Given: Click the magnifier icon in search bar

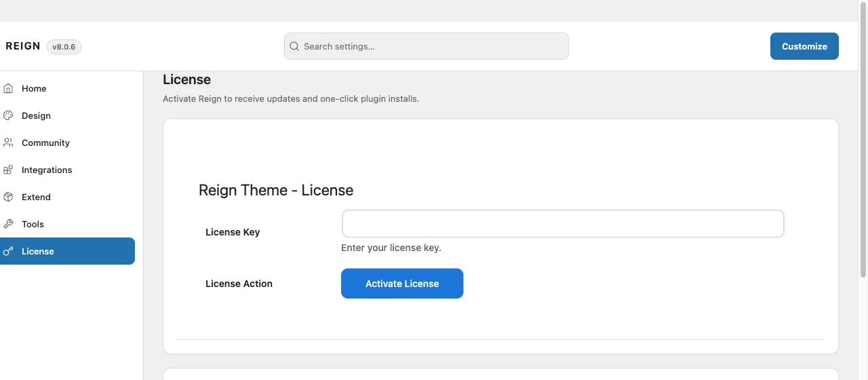Looking at the screenshot, I should click(294, 46).
